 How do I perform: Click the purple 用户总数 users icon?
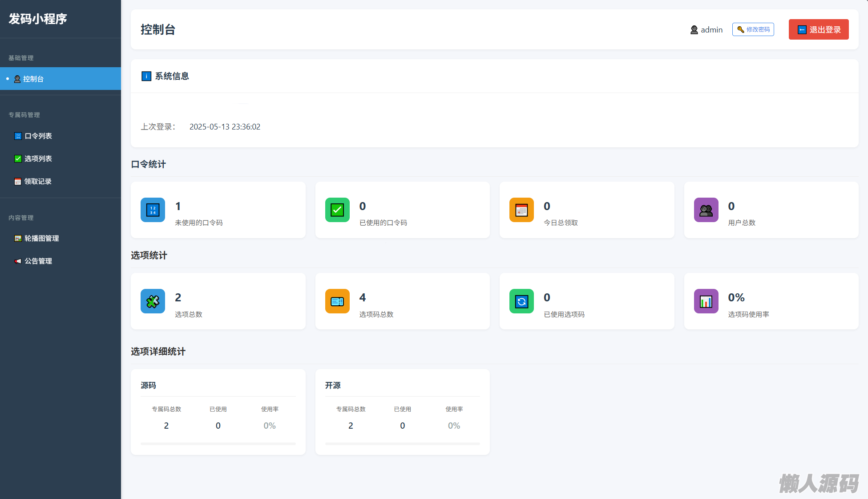[706, 210]
